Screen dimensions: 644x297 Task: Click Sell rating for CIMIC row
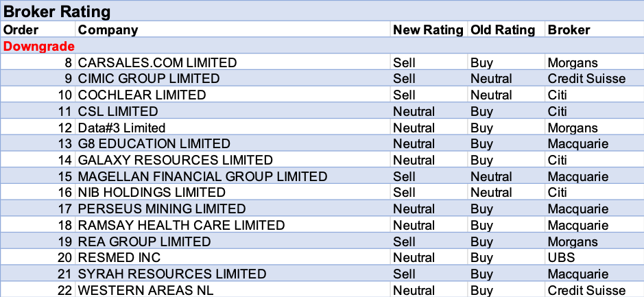(404, 78)
